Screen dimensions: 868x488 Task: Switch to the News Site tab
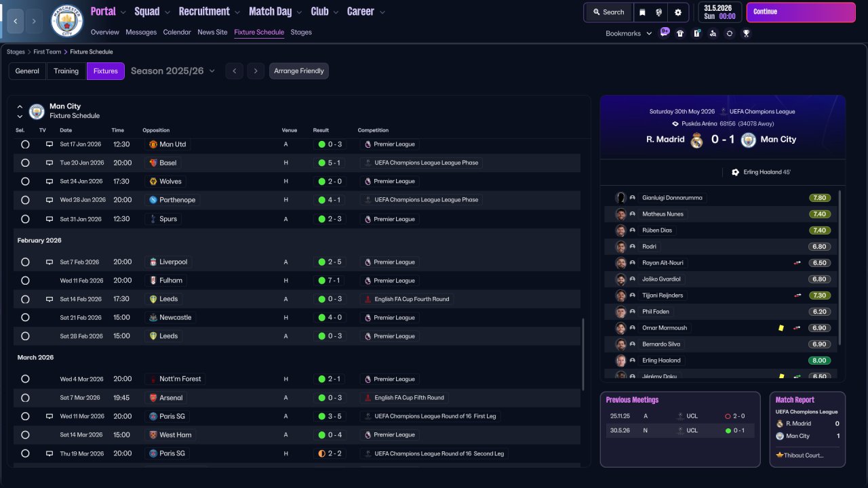click(212, 33)
